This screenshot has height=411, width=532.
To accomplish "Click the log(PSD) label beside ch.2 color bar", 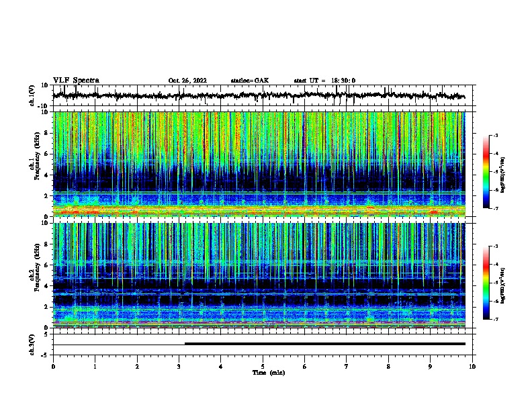I will coord(503,285).
